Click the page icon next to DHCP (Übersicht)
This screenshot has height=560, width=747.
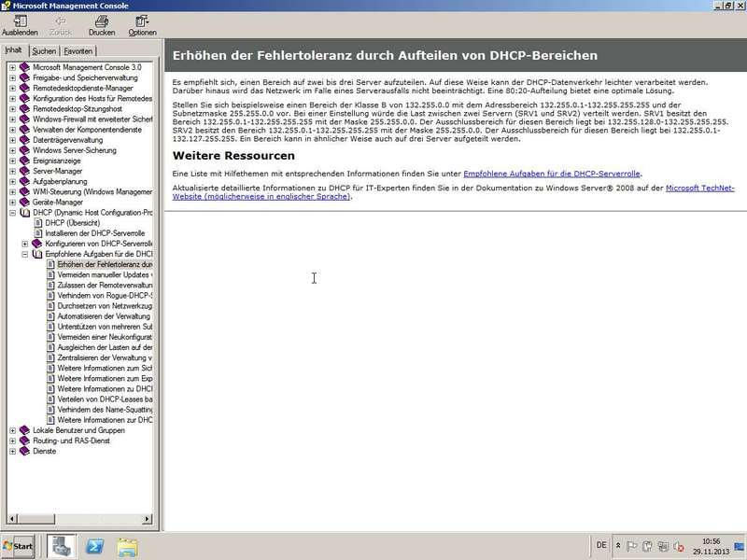(38, 223)
